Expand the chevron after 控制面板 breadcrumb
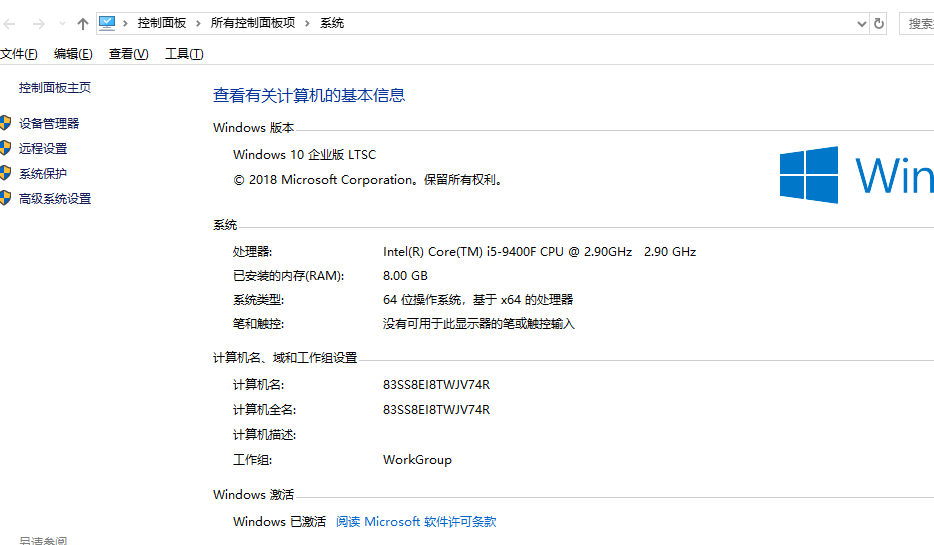This screenshot has height=545, width=934. (198, 23)
